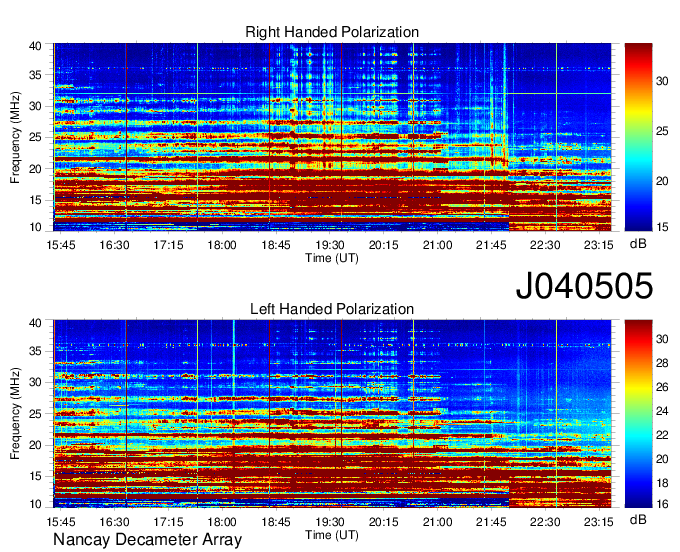Click "23:15" time tick on Right Handed plot

(x=598, y=245)
